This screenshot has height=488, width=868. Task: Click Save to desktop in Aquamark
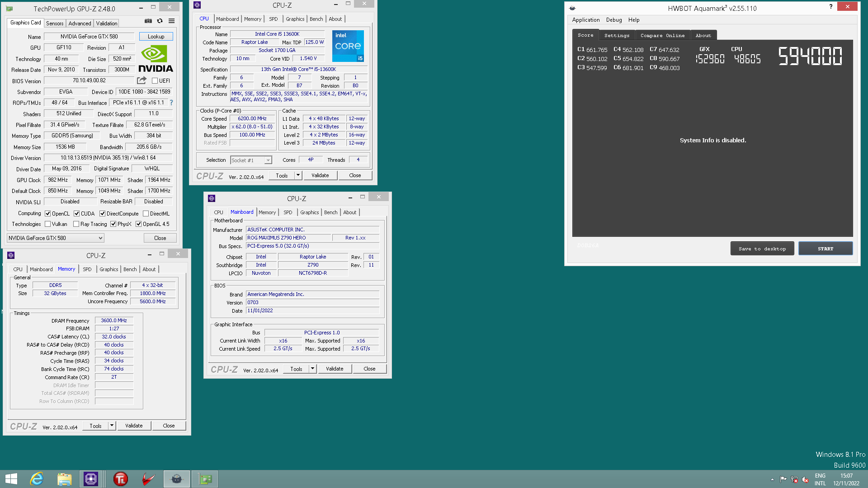(762, 249)
